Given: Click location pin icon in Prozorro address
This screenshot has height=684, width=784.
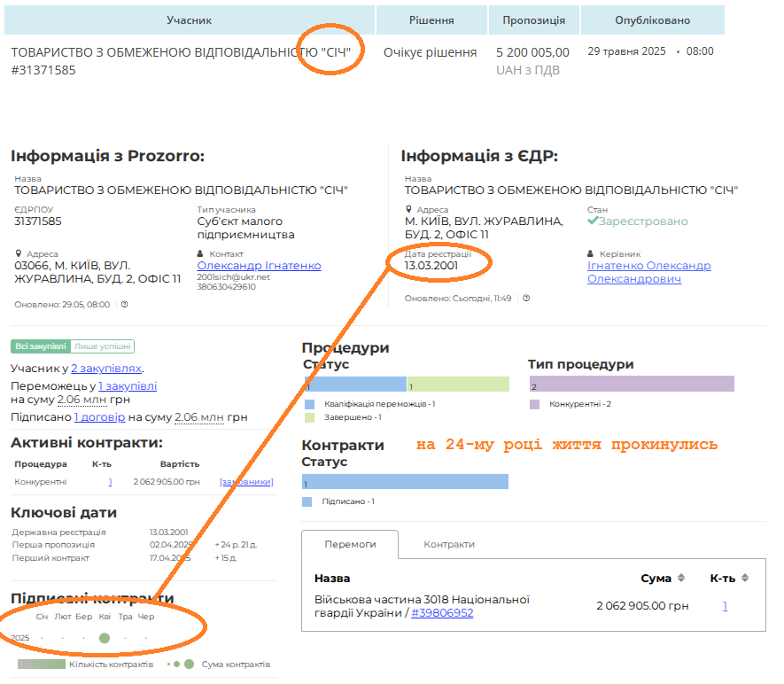Looking at the screenshot, I should tap(19, 253).
